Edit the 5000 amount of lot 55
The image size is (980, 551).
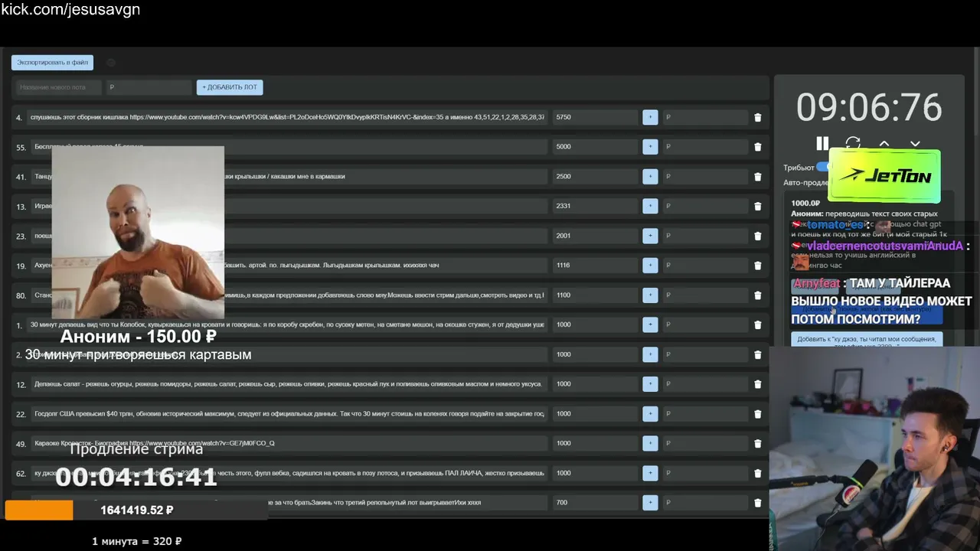pos(595,147)
